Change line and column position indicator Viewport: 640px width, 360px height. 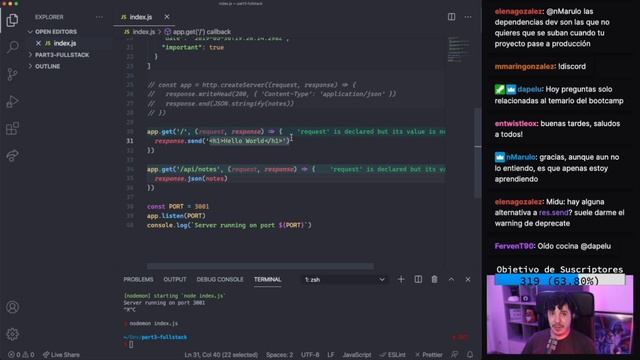click(221, 355)
